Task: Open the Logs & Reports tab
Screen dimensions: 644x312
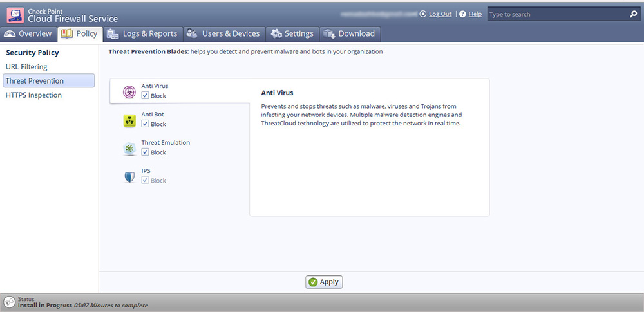Action: tap(142, 34)
